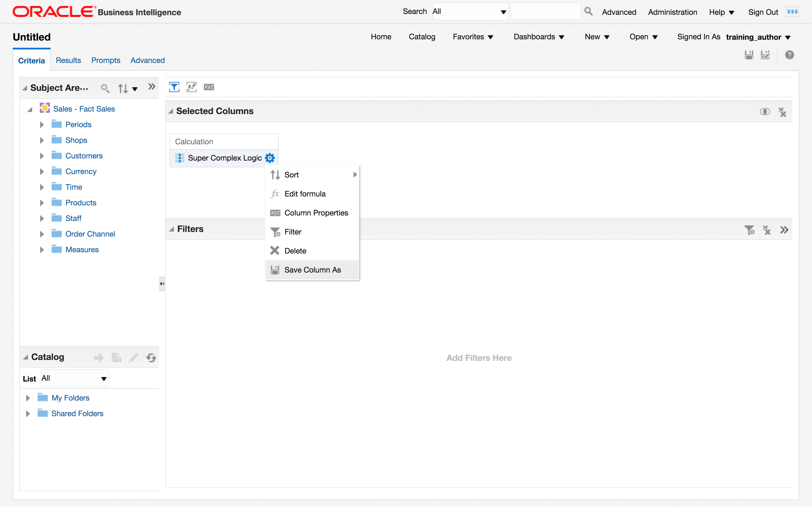The height and width of the screenshot is (507, 812).
Task: Click the Save Analysis disk icon
Action: tap(749, 55)
